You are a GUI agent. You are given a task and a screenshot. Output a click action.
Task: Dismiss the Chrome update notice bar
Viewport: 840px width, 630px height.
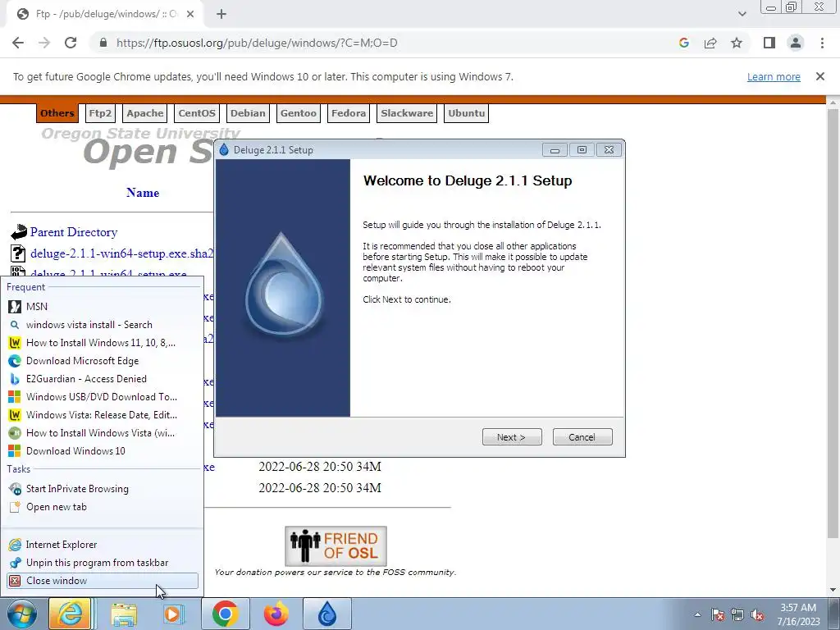click(819, 76)
